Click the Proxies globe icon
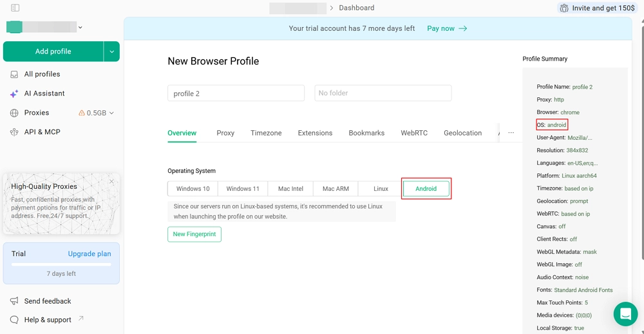Screen dimensions: 644x334 pos(14,113)
